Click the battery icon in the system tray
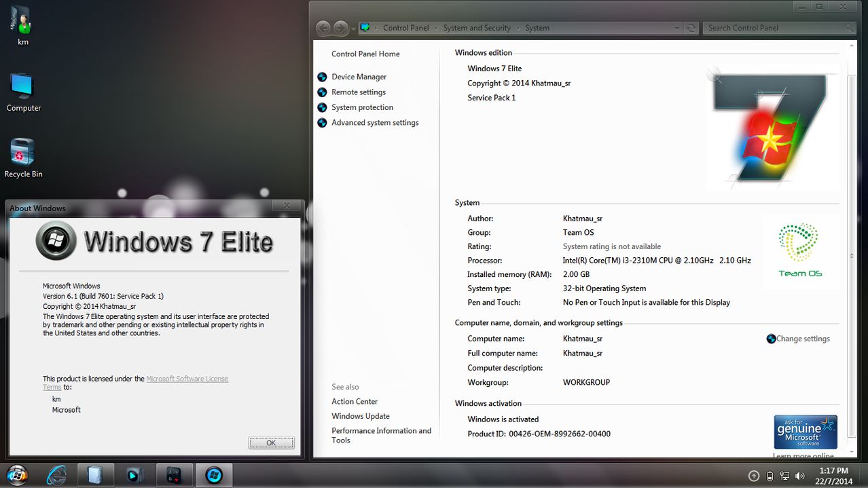Image resolution: width=868 pixels, height=488 pixels. click(x=770, y=475)
